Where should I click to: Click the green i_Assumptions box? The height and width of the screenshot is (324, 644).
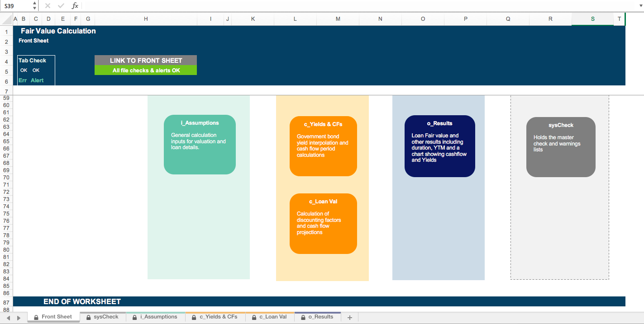point(200,145)
